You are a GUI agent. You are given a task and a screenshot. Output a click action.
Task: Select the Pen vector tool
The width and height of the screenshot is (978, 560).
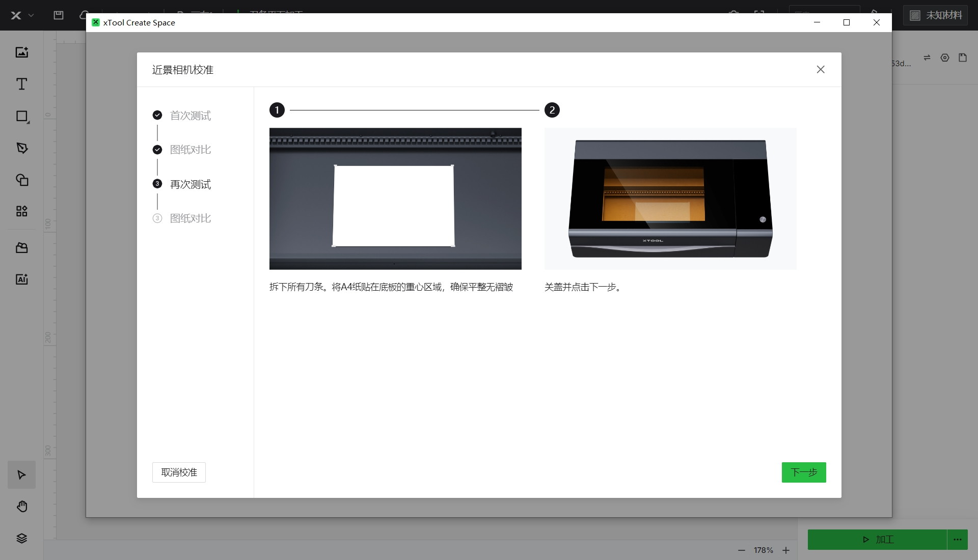coord(21,148)
